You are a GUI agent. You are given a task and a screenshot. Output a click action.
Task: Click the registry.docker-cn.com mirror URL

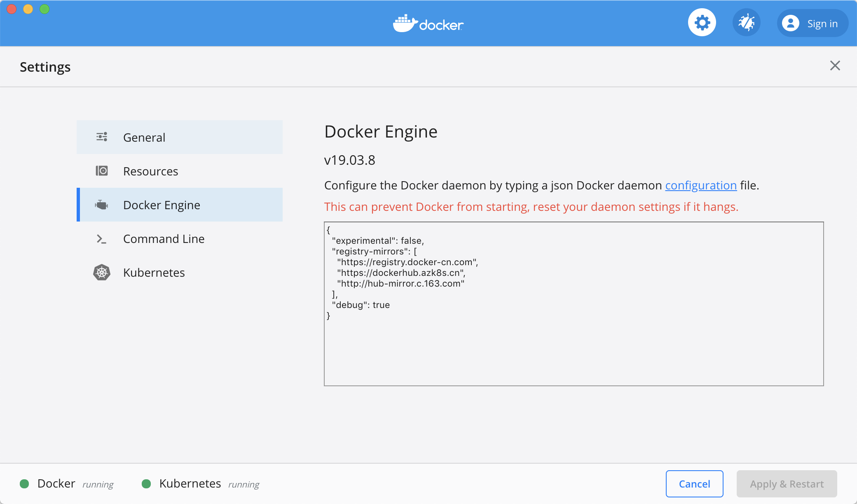(407, 262)
